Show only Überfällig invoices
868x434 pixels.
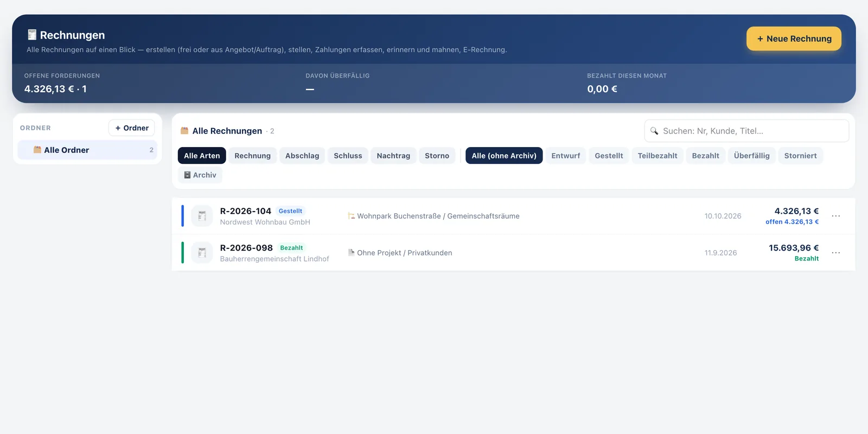(x=751, y=156)
